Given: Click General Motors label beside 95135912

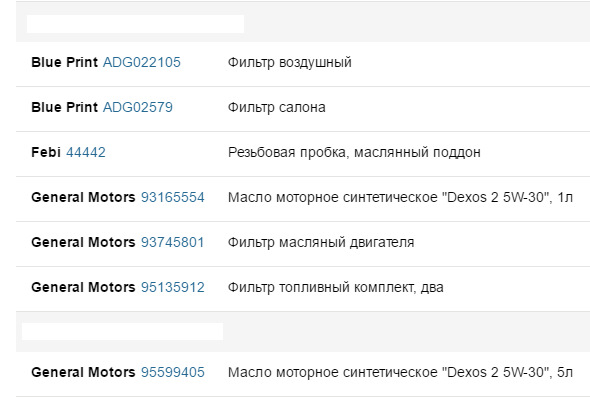Looking at the screenshot, I should coord(83,287).
